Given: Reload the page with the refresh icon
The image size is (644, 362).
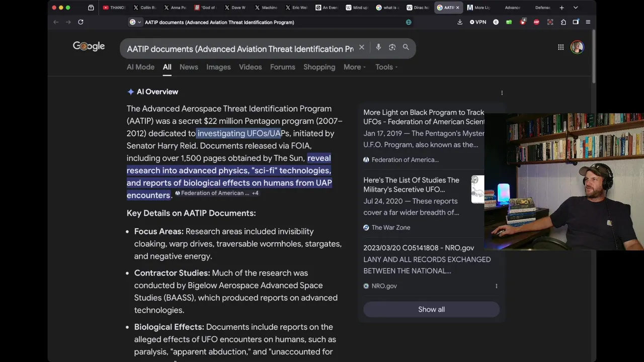Looking at the screenshot, I should pos(80,22).
